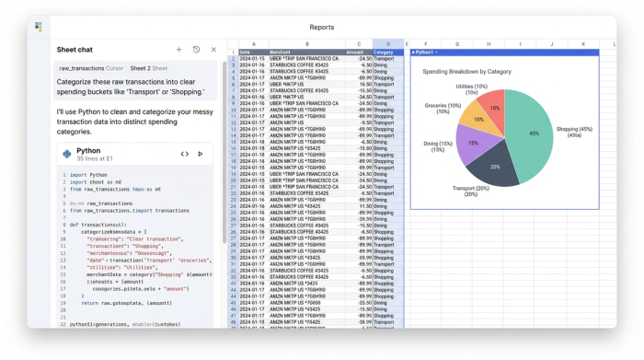644x360 pixels.
Task: Run the Python code with the play icon
Action: [x=201, y=154]
